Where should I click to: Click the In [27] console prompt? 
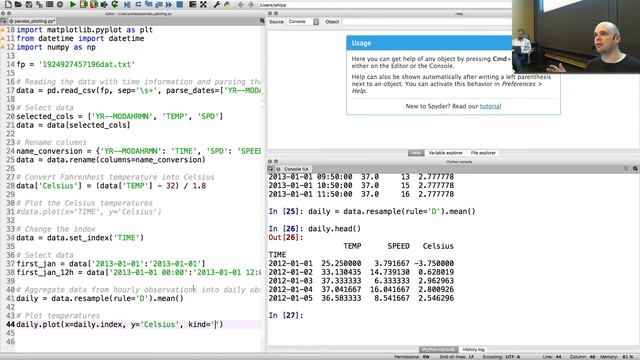pos(286,316)
